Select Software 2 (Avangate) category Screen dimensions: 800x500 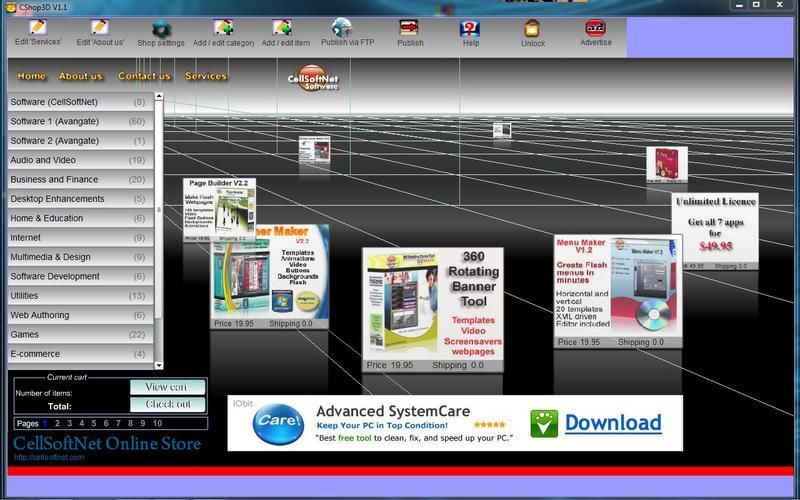tap(81, 141)
